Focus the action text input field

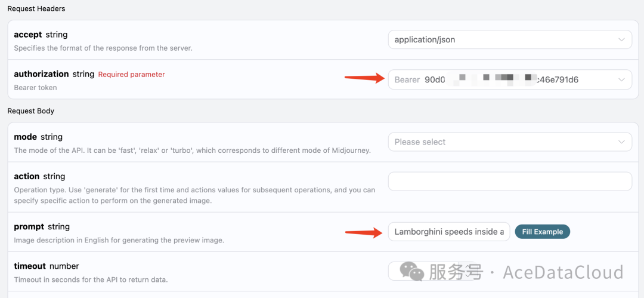[x=509, y=182]
